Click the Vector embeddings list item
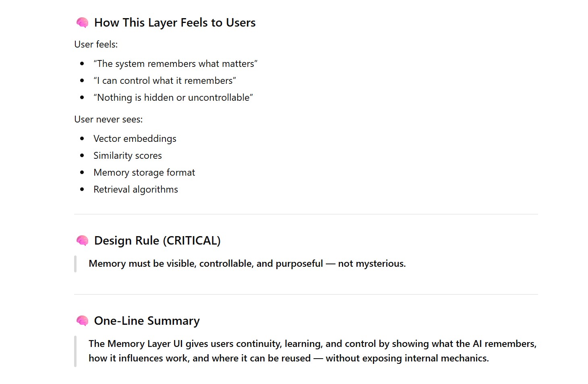The width and height of the screenshot is (588, 384). click(135, 139)
